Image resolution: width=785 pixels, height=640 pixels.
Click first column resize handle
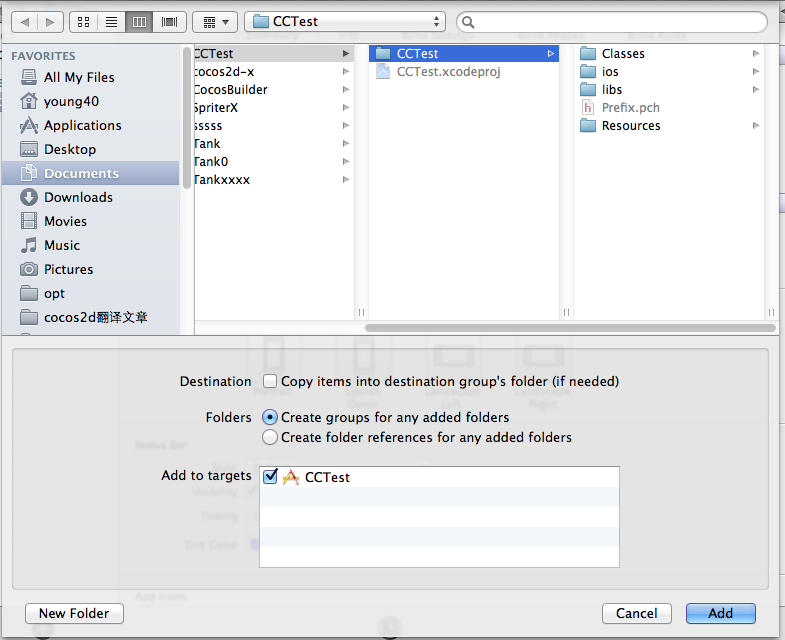tap(361, 312)
